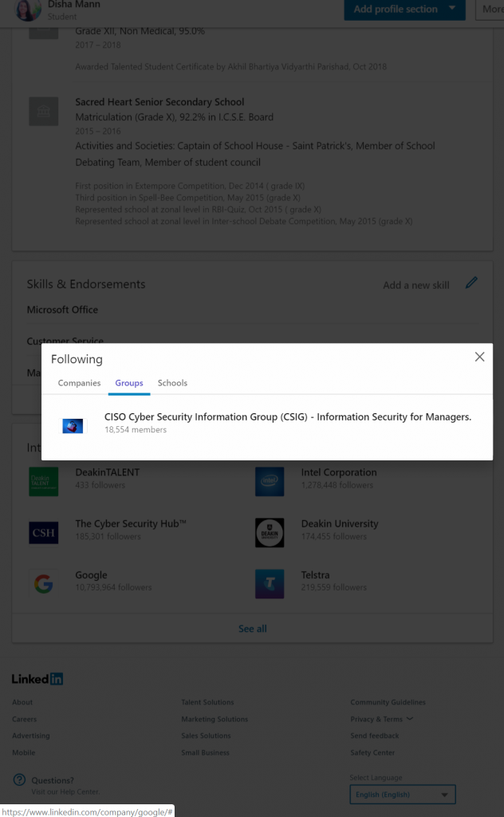Click the Following dialog title
This screenshot has height=817, width=504.
tap(77, 360)
